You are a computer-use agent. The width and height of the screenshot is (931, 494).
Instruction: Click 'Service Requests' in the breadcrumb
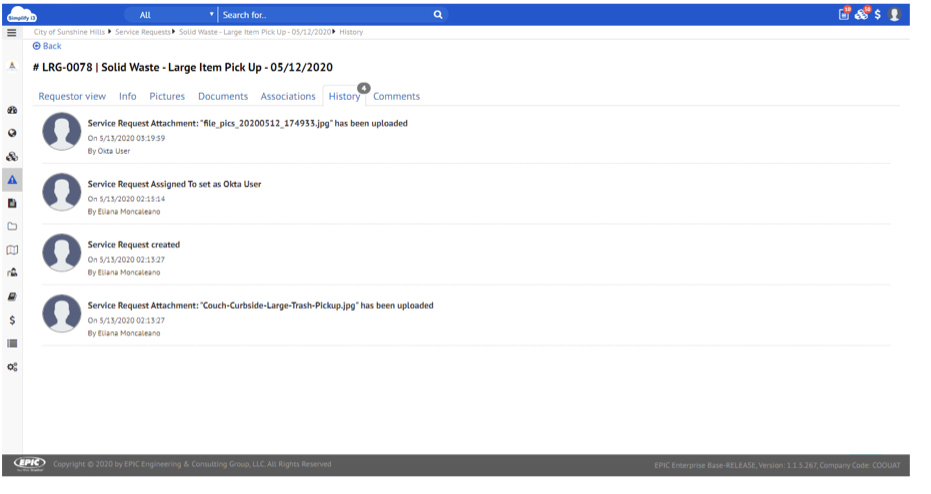(143, 32)
